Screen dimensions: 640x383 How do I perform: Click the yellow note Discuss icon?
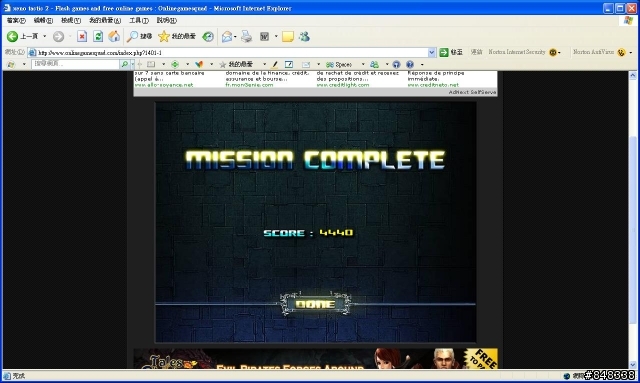pos(288,36)
